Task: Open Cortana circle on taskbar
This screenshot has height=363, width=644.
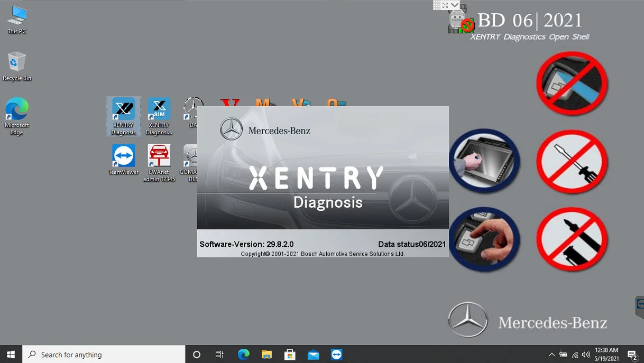Action: [x=197, y=355]
